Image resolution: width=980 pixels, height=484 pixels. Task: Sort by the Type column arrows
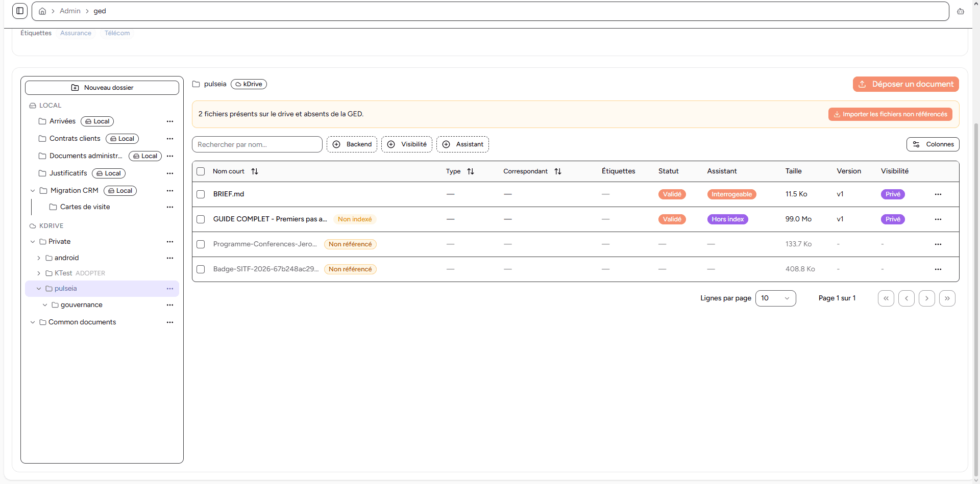[471, 171]
